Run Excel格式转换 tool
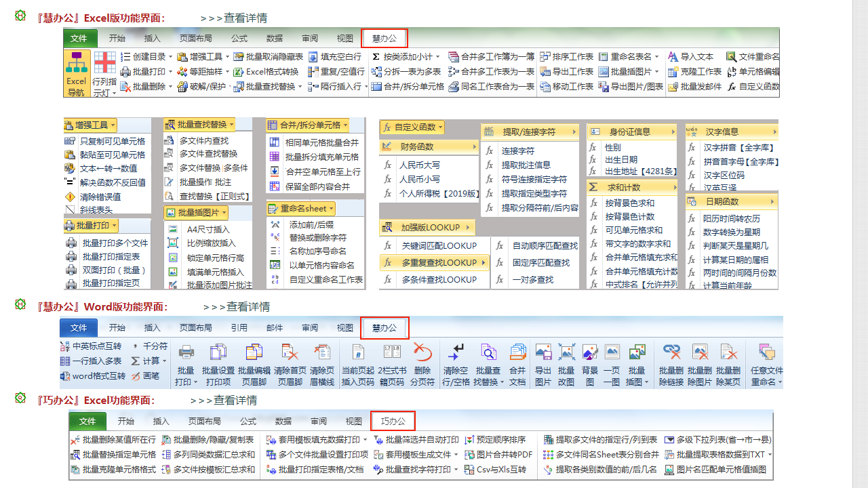This screenshot has width=868, height=488. pos(266,72)
